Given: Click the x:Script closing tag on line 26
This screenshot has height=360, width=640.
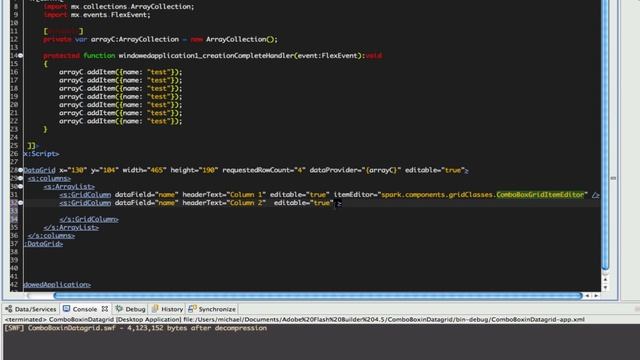Looking at the screenshot, I should [x=41, y=154].
